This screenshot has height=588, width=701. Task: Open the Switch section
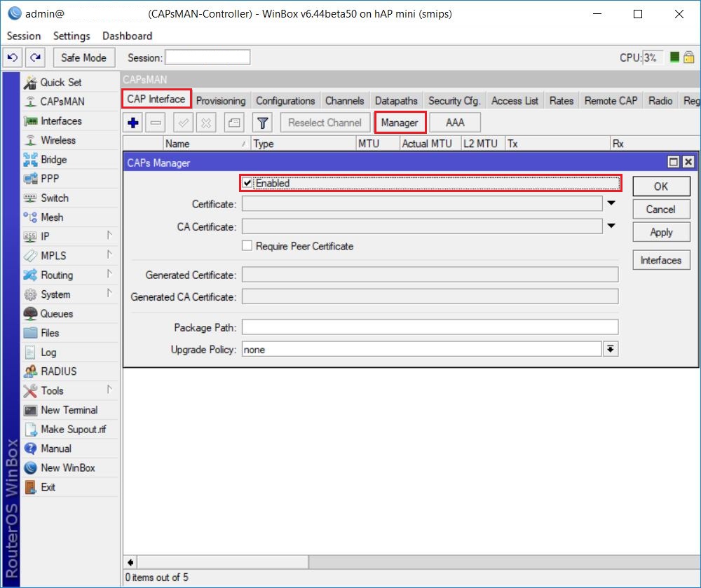55,198
